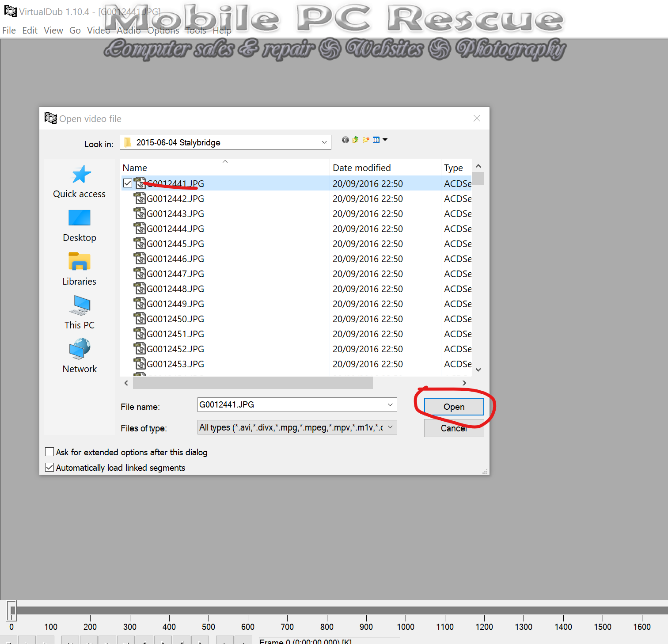The height and width of the screenshot is (644, 668).
Task: Click the G0012451.JPG file icon
Action: [140, 334]
